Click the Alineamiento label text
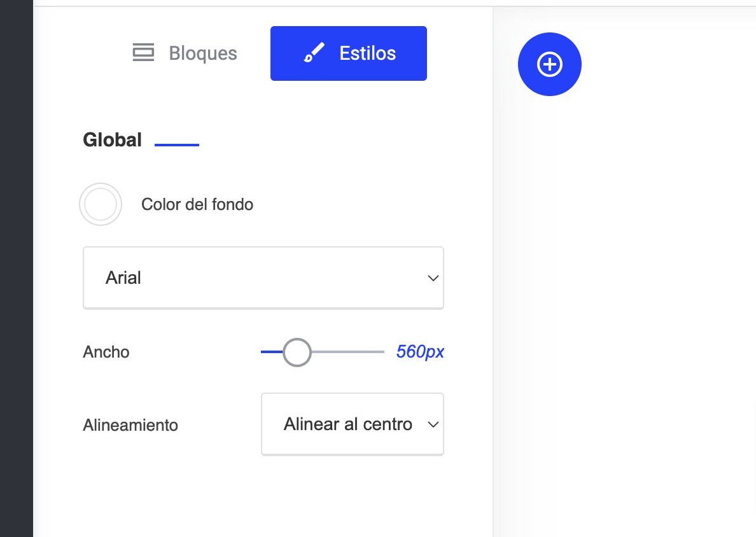The image size is (756, 537). pyautogui.click(x=130, y=425)
